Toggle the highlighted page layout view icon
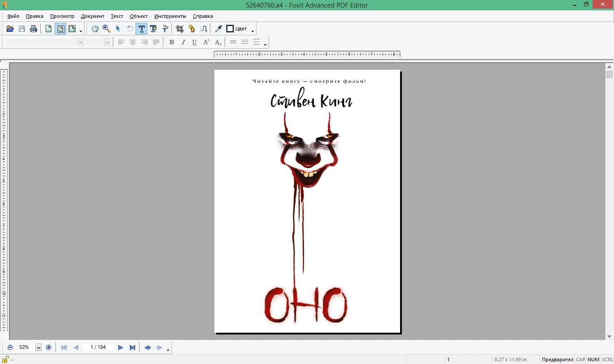614x364 pixels. click(x=60, y=29)
